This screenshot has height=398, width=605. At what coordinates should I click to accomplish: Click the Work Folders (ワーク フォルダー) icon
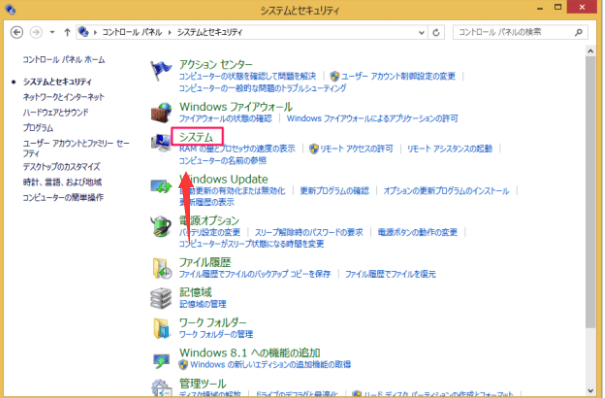(161, 328)
